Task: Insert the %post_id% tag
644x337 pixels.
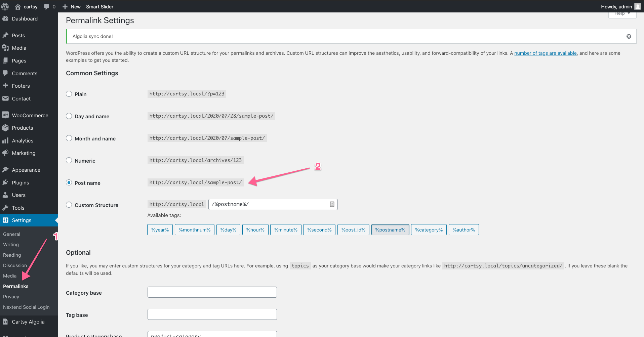Action: tap(354, 230)
